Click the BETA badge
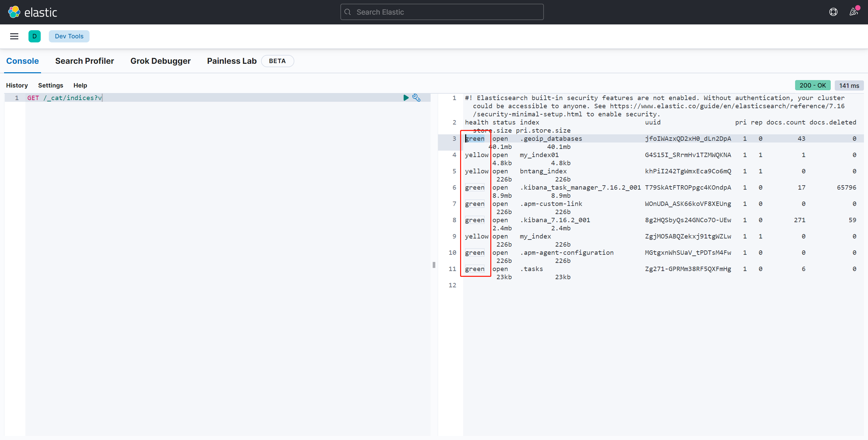The image size is (868, 440). [x=277, y=61]
